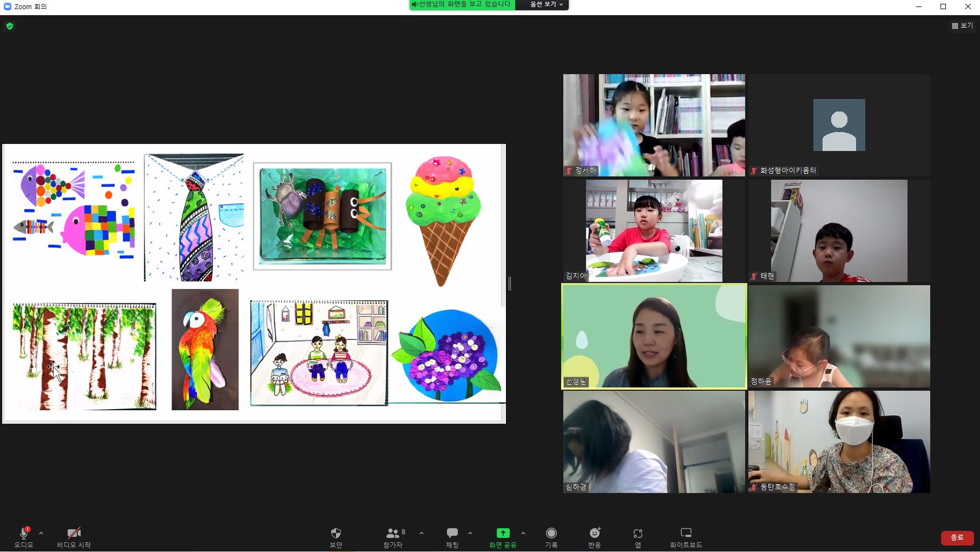The width and height of the screenshot is (980, 552).
Task: Open the Chat (채팅) panel
Action: [x=452, y=534]
